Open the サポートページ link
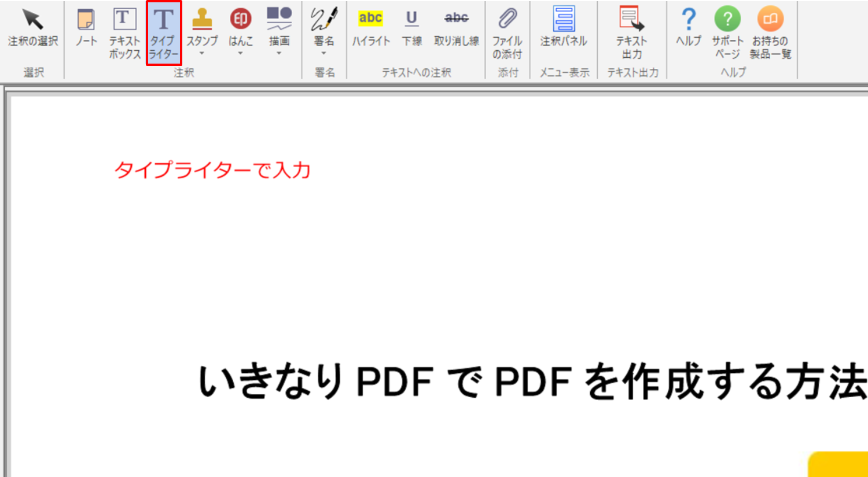The image size is (868, 477). pos(727,32)
